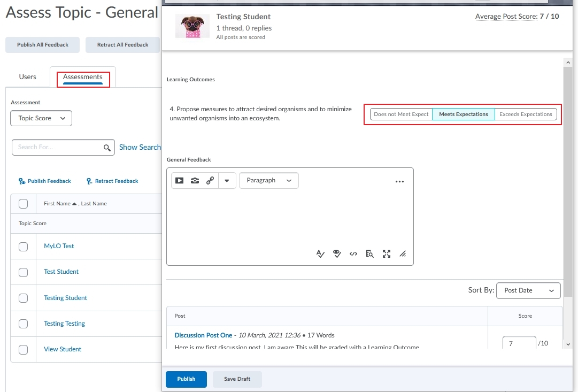578x392 pixels.
Task: Click Retract All Feedback button
Action: click(123, 44)
